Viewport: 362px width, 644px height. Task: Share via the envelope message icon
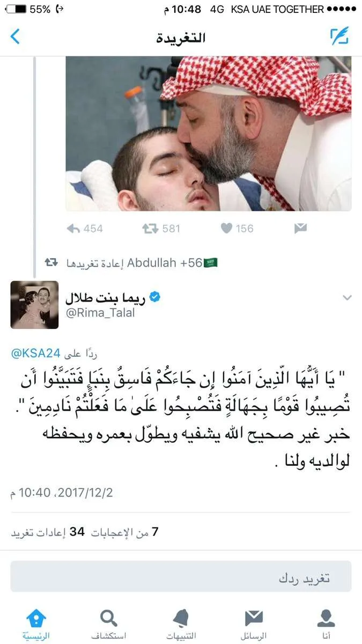tap(300, 229)
